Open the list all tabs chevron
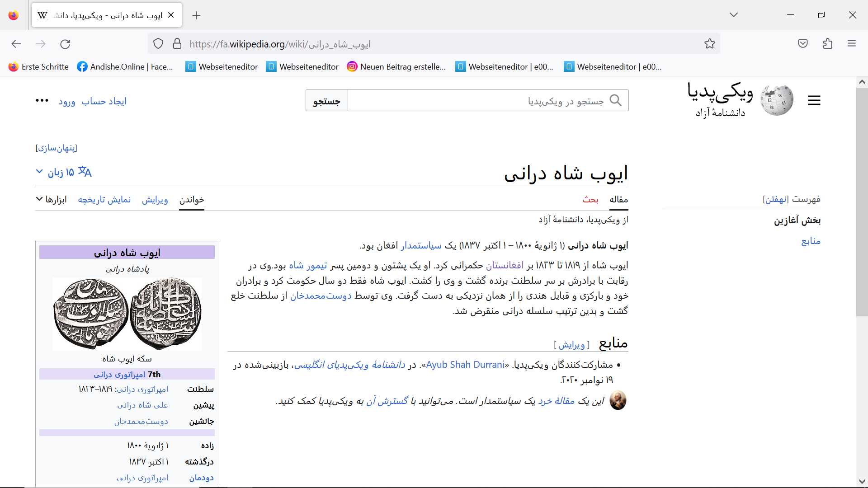Viewport: 868px width, 488px height. click(733, 15)
